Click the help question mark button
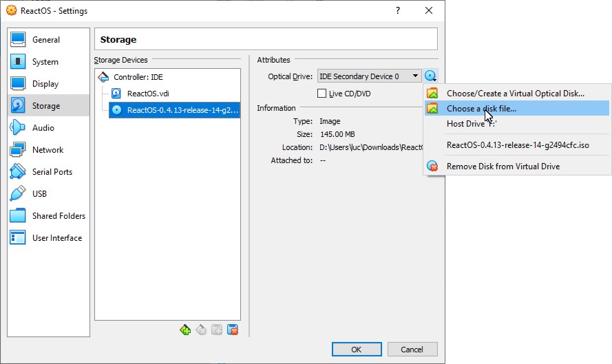Screen dimensions: 612x364 point(398,10)
